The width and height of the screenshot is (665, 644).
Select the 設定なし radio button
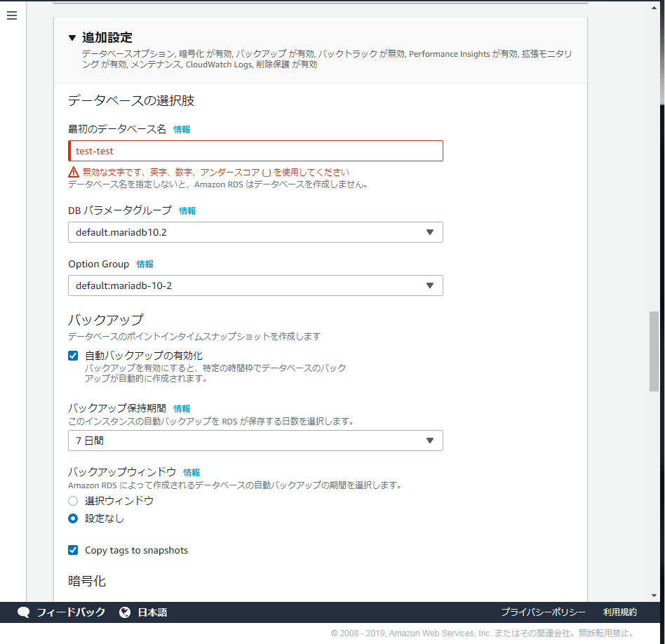pos(73,518)
